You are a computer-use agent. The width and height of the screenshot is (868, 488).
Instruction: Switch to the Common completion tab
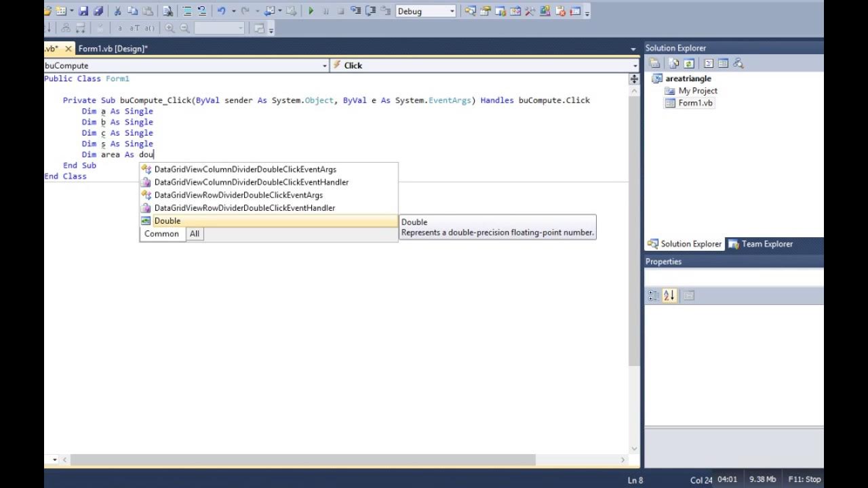click(161, 234)
